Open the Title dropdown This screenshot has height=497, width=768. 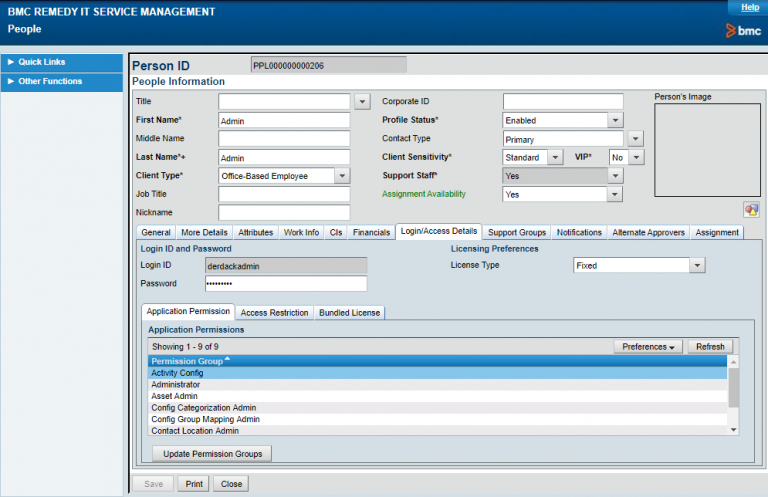pos(362,101)
